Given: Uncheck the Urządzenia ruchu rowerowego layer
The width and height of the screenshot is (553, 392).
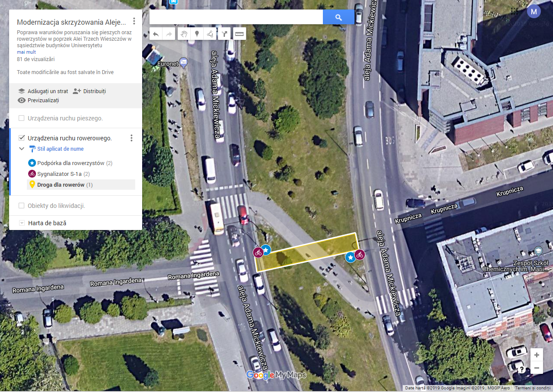Looking at the screenshot, I should (x=22, y=138).
